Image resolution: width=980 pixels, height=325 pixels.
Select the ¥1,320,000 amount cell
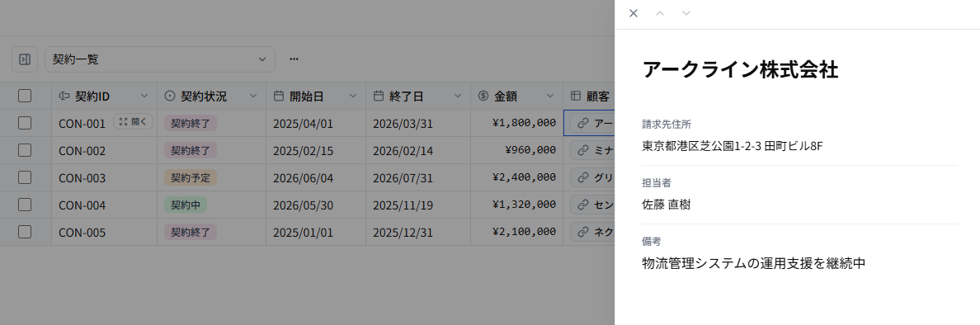(x=517, y=205)
